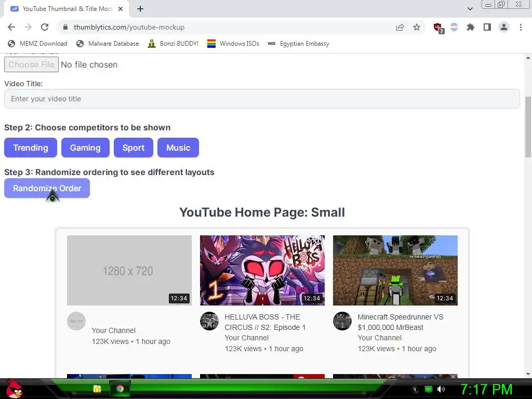Click the placeholder channel avatar
The image size is (532, 399).
click(x=76, y=321)
